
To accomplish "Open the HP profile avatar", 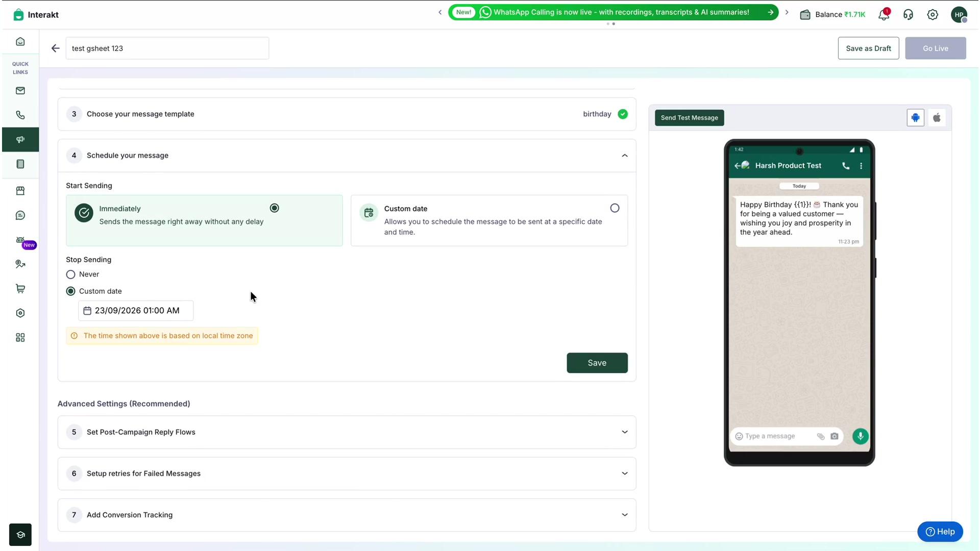I will tap(959, 15).
